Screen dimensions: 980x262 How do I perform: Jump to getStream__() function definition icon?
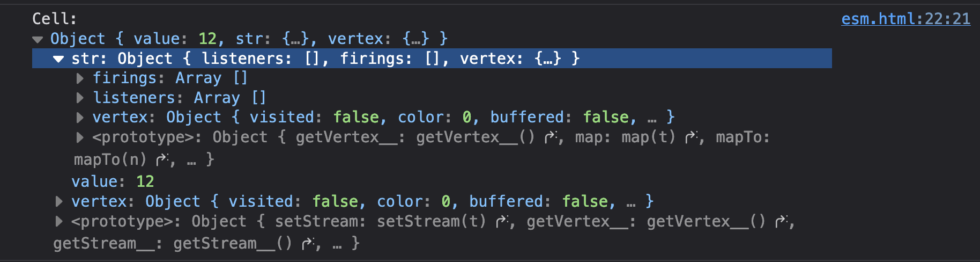(309, 244)
